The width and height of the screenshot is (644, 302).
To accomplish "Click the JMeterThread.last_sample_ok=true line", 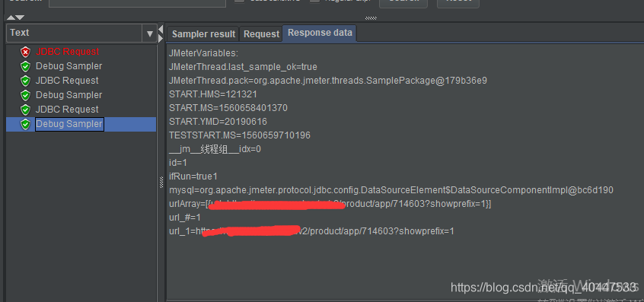I will pos(243,67).
